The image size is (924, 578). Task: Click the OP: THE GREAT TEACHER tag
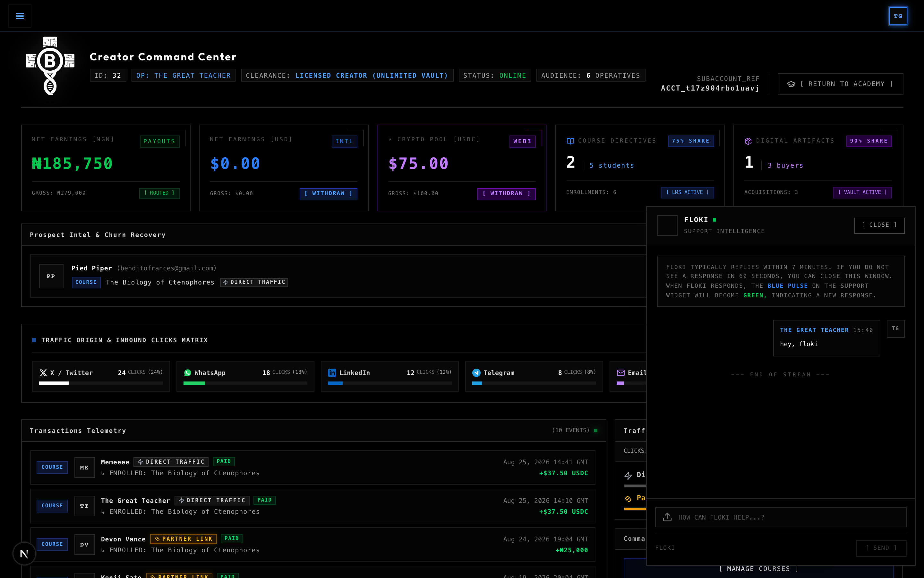point(183,75)
